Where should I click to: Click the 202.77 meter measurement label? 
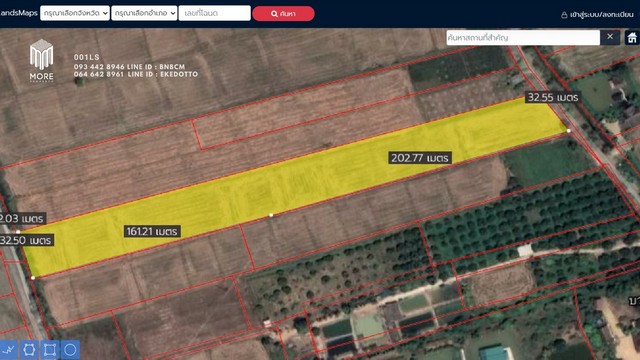[420, 158]
